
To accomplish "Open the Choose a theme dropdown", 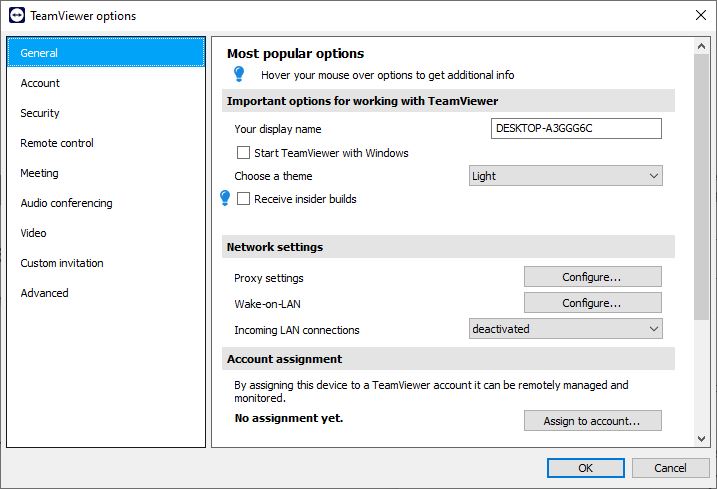I will click(x=566, y=176).
